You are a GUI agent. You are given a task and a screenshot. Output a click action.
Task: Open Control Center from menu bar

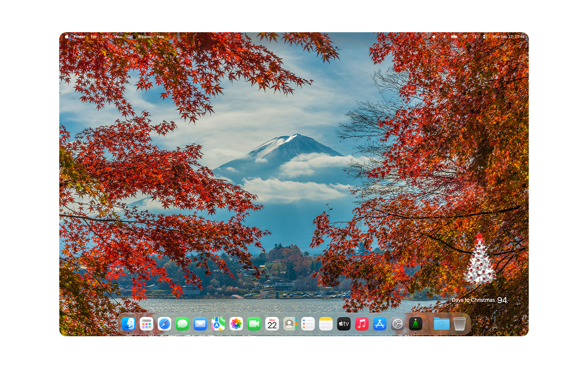(x=485, y=37)
